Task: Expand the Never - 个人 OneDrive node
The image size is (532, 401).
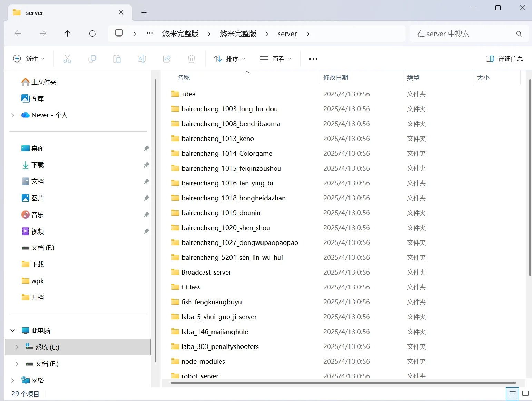Action: click(x=13, y=115)
